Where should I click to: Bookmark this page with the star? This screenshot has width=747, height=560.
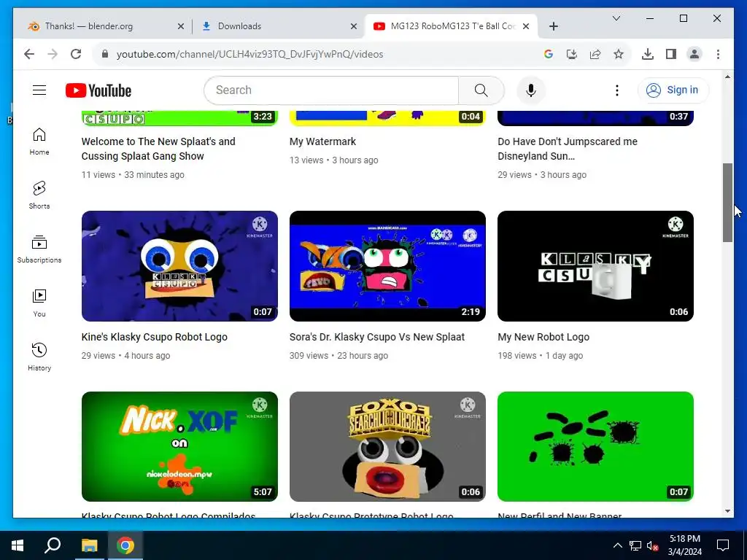tap(619, 54)
